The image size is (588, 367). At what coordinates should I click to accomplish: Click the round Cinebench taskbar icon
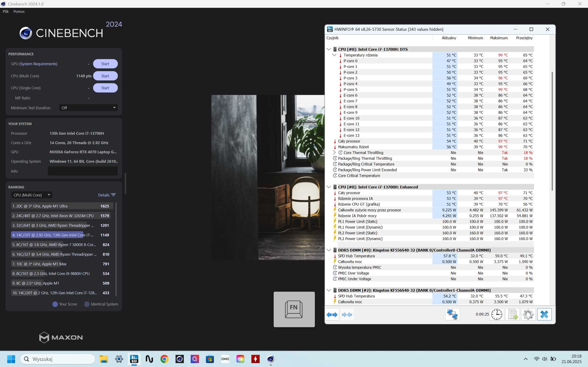pyautogui.click(x=271, y=359)
